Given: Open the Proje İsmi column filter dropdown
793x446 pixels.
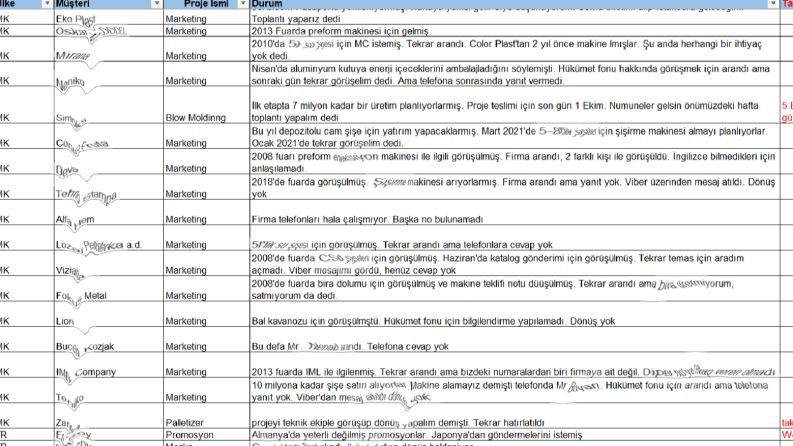Looking at the screenshot, I should pos(243,4).
